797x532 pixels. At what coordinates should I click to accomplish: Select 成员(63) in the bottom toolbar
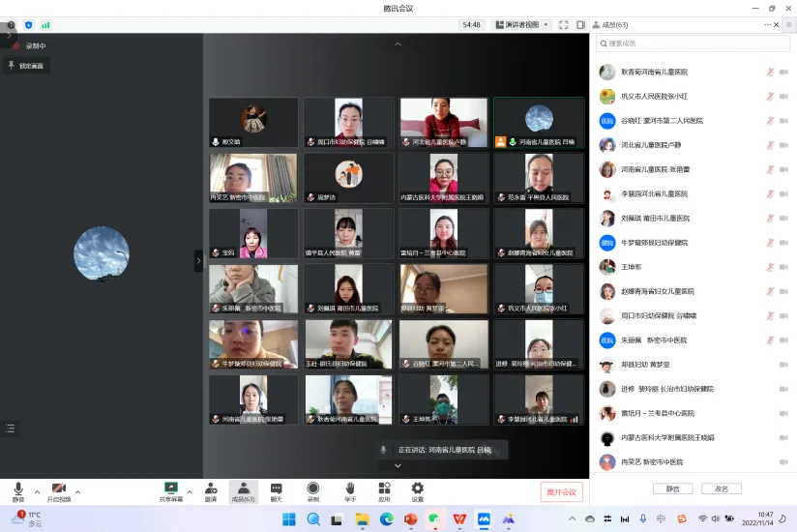pos(243,491)
